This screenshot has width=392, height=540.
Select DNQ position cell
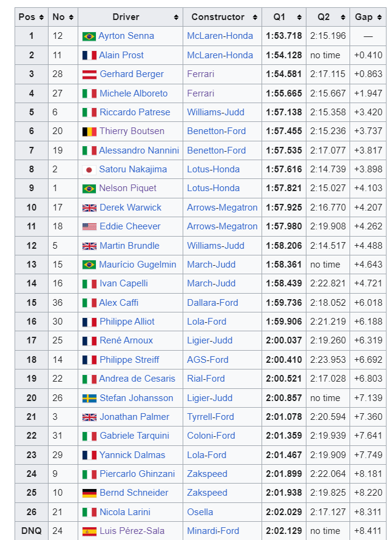tap(32, 531)
